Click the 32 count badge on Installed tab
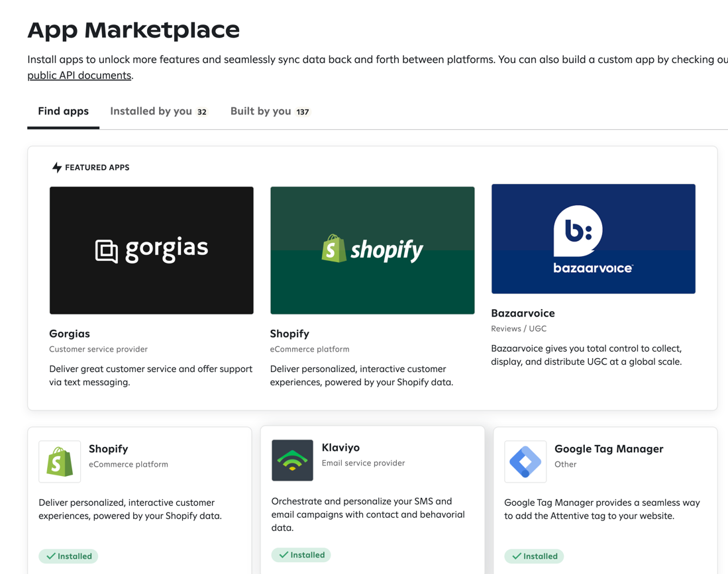The height and width of the screenshot is (574, 728). click(202, 112)
